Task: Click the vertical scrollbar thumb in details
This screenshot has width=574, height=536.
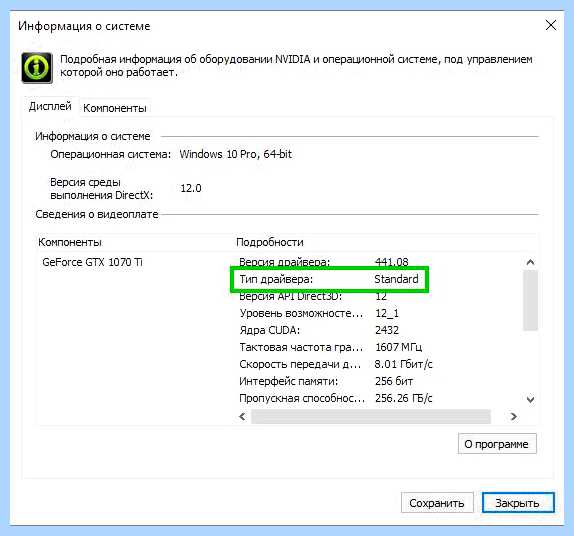Action: tap(530, 300)
